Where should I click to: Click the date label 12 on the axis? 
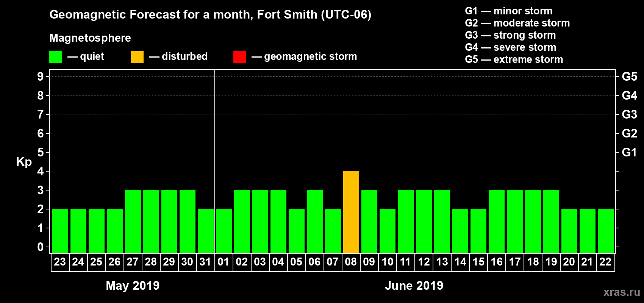424,262
